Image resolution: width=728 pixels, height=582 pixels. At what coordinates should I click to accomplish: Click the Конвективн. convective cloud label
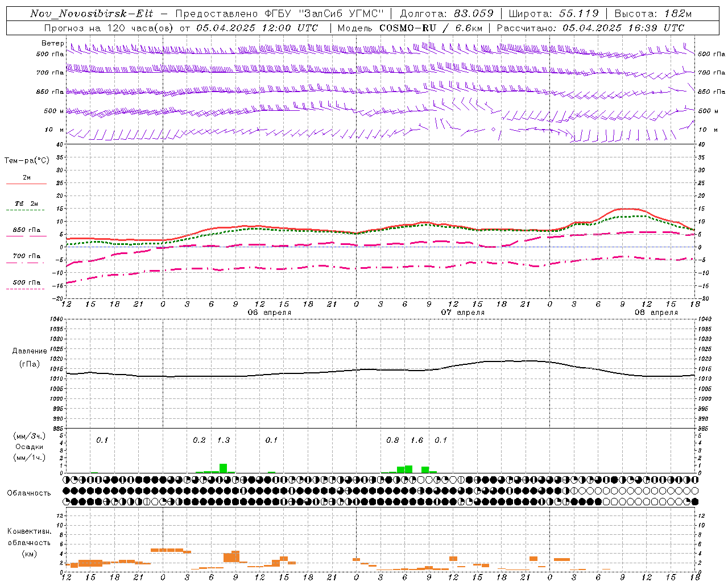(29, 531)
